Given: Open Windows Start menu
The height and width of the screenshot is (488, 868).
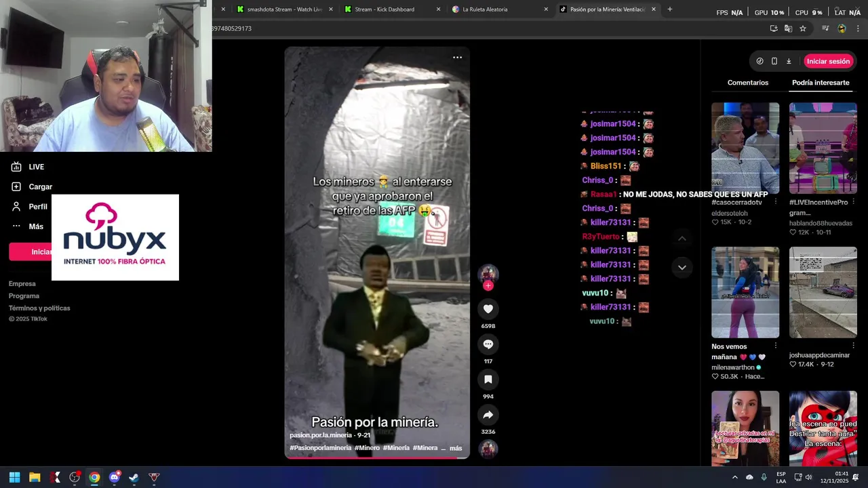Looking at the screenshot, I should click(15, 477).
